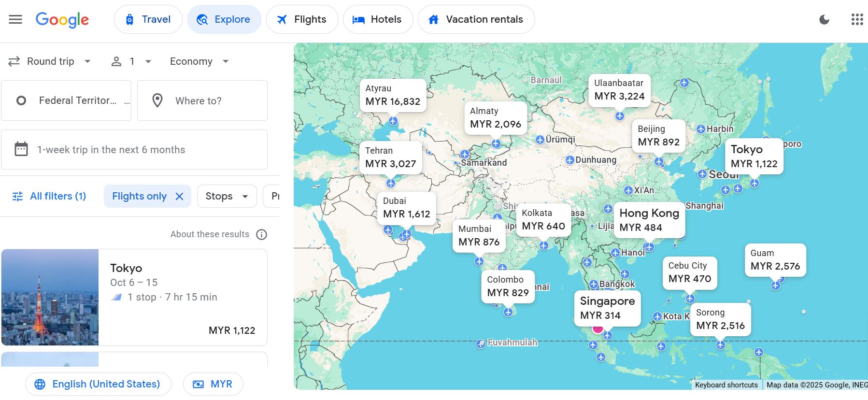
Task: Remove the Flights only filter
Action: [x=179, y=196]
